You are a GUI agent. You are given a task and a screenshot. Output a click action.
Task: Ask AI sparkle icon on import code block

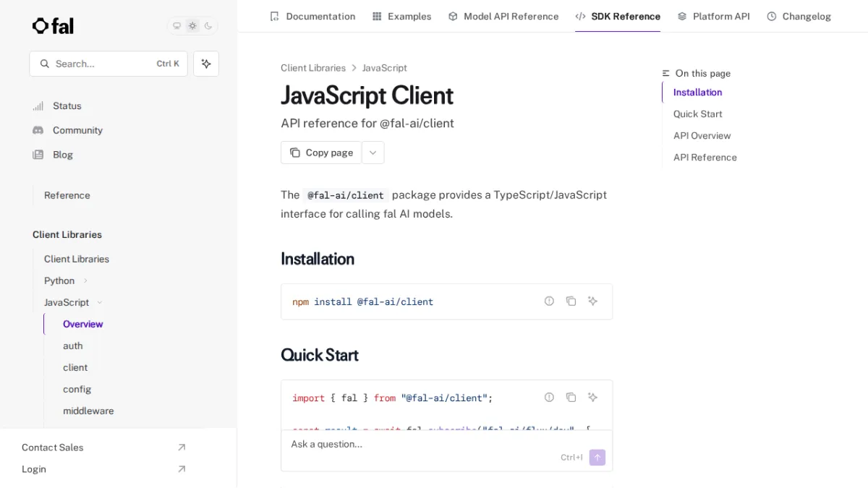click(x=592, y=397)
